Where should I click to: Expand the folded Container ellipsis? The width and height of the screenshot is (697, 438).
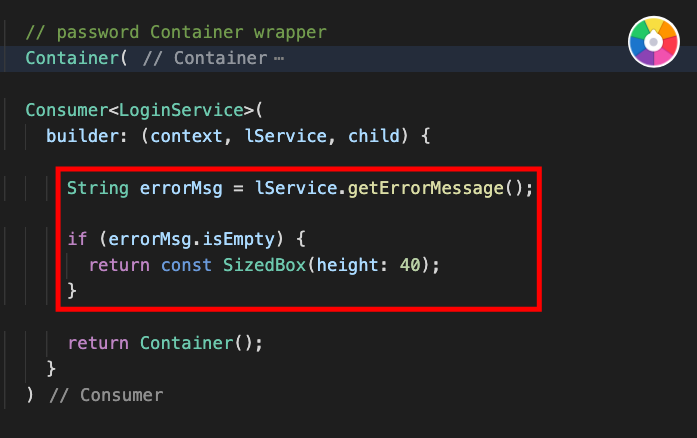point(279,59)
